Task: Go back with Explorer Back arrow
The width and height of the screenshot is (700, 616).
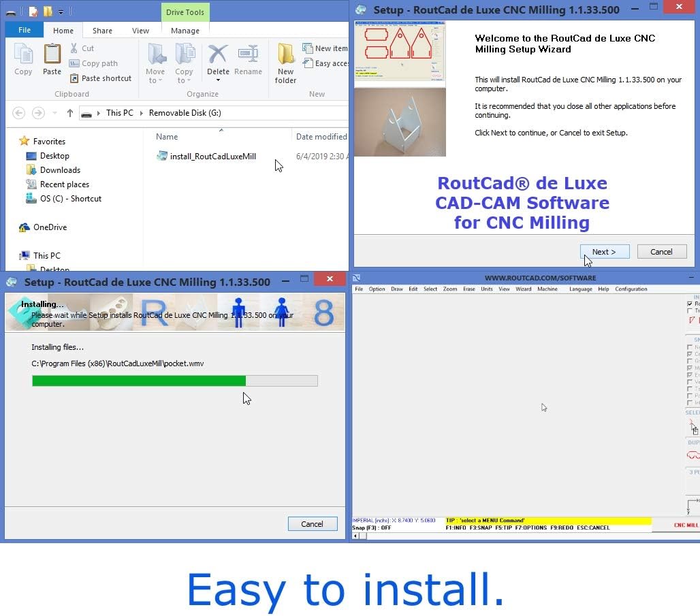Action: tap(18, 113)
